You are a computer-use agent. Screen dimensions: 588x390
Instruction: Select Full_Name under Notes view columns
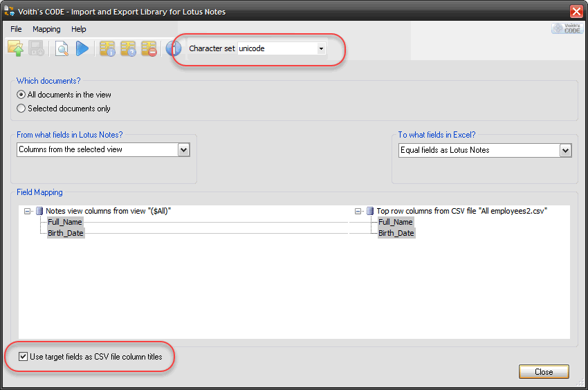(x=65, y=222)
